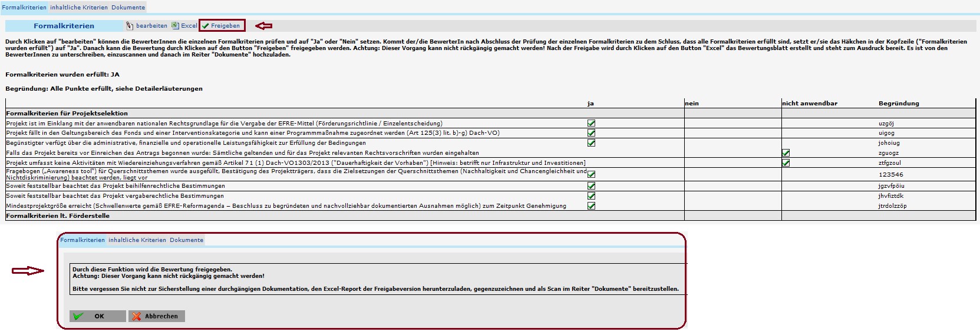Select inhaltliche Kriterien tab inside the dialog
Image resolution: width=980 pixels, height=335 pixels.
[137, 240]
